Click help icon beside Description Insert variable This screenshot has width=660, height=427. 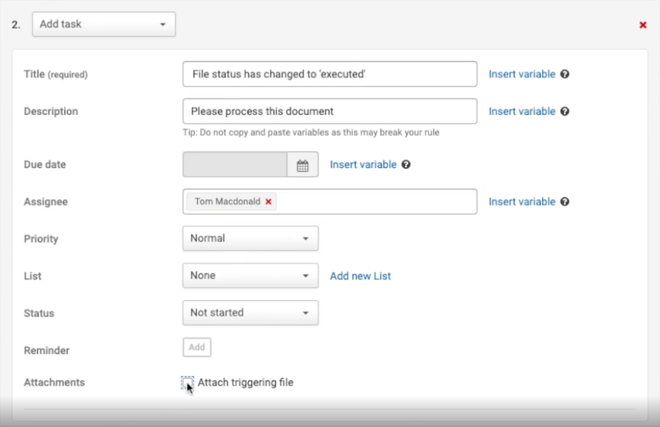tap(565, 111)
